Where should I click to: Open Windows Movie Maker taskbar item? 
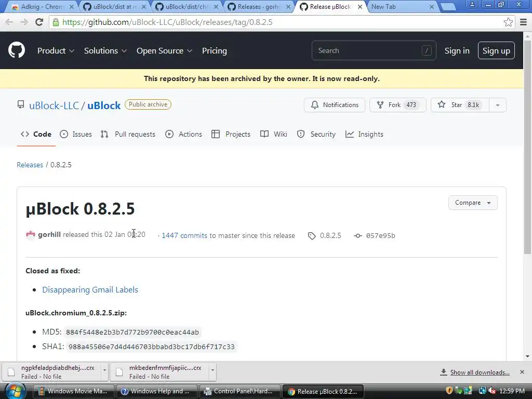[x=73, y=391]
